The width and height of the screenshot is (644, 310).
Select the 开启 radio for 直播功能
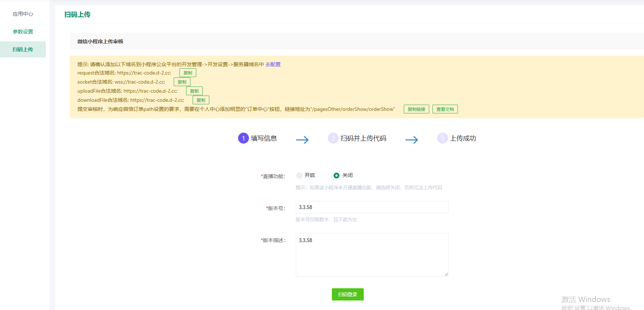coord(299,176)
